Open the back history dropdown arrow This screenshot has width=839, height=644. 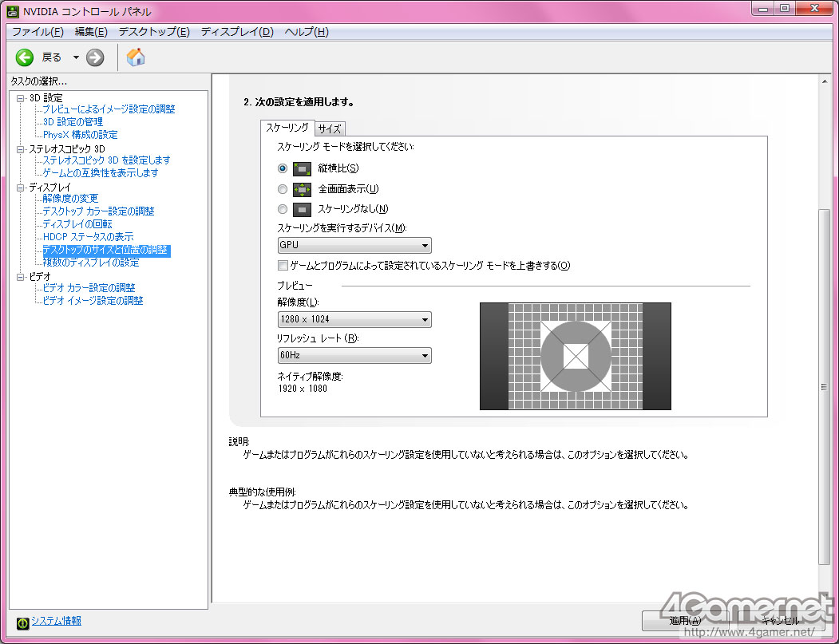click(x=76, y=57)
